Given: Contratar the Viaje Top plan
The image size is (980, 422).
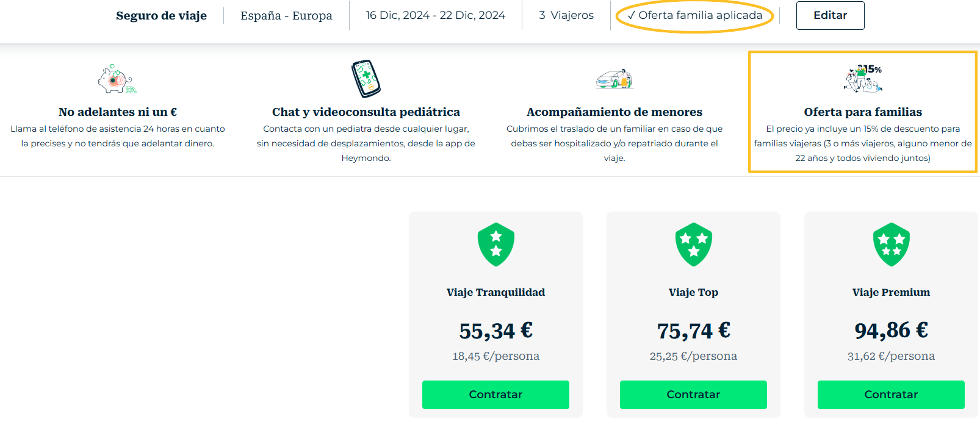Looking at the screenshot, I should point(693,395).
